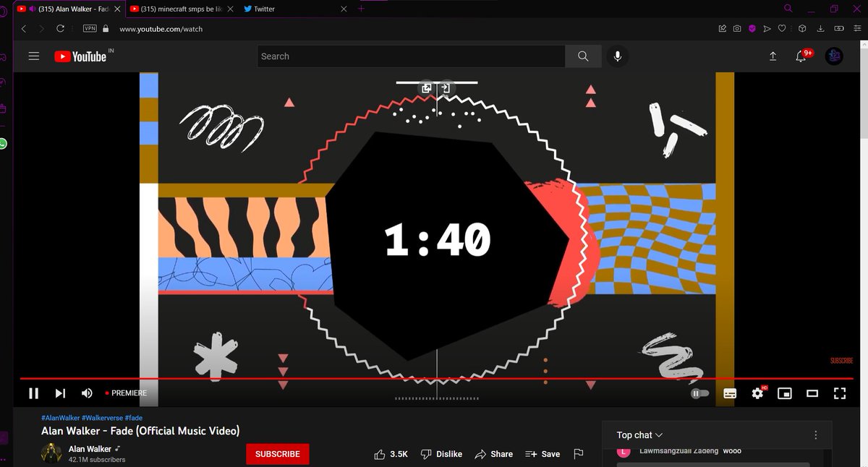This screenshot has width=868, height=467.
Task: Open the #fade hashtag link
Action: pyautogui.click(x=134, y=418)
